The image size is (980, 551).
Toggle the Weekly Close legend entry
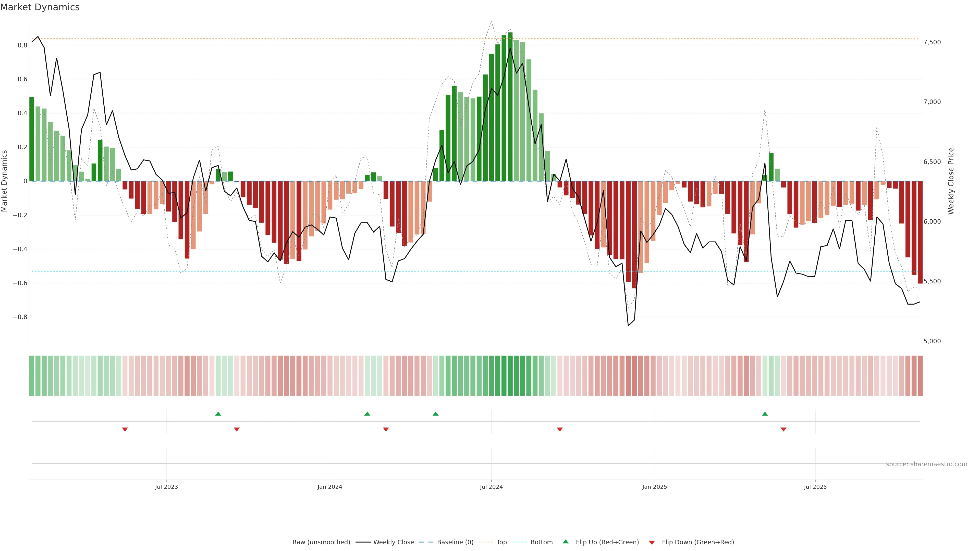tap(393, 542)
